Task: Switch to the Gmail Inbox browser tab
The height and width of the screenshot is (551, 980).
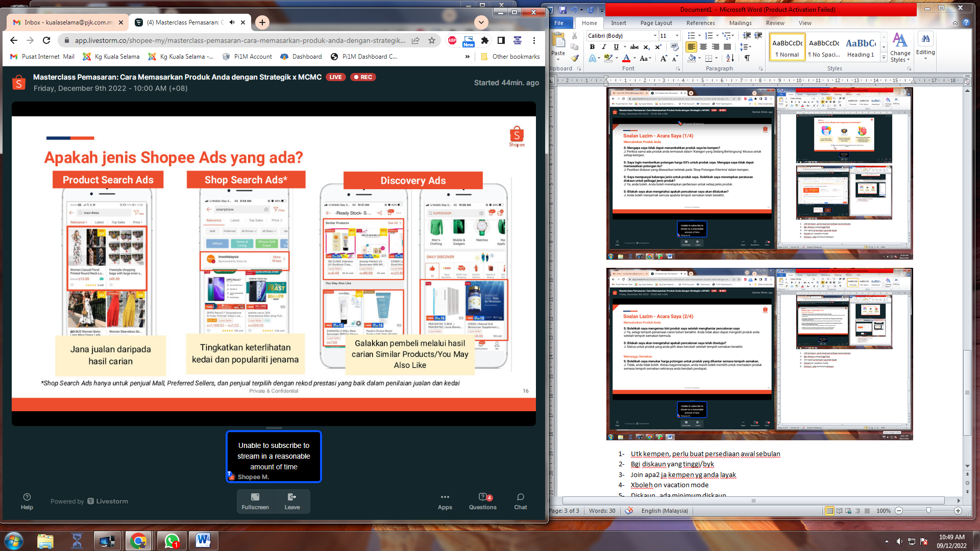Action: pos(67,22)
